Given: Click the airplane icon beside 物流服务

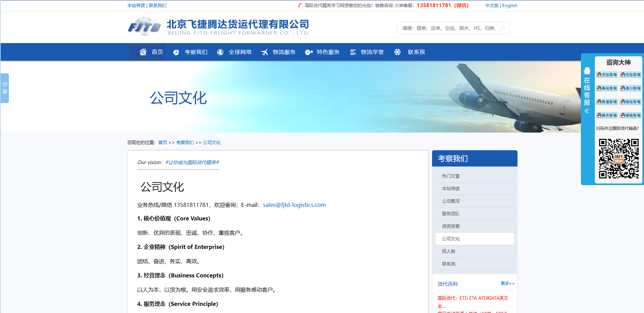Looking at the screenshot, I should pyautogui.click(x=265, y=52).
